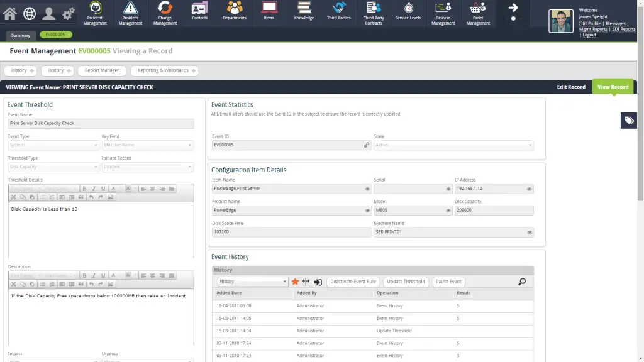Click Underline in the Description editor
644x362 pixels.
pyautogui.click(x=103, y=276)
